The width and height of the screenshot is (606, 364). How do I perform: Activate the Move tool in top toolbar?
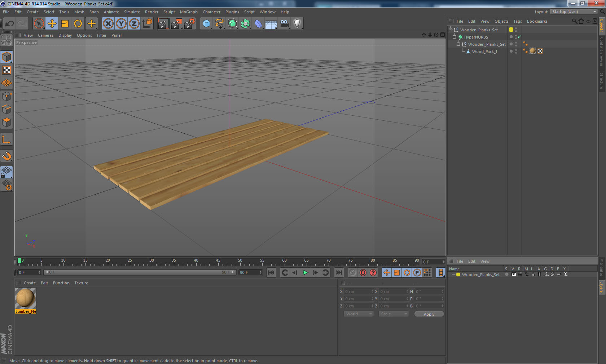52,24
